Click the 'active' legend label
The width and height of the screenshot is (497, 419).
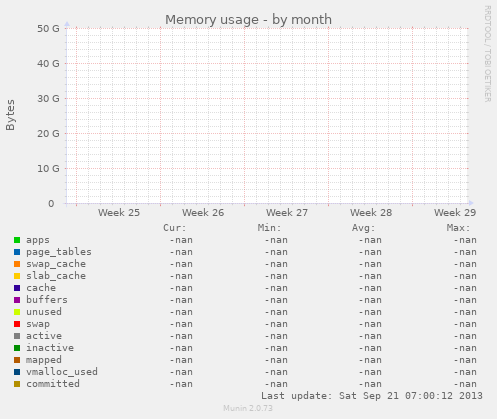click(x=44, y=336)
